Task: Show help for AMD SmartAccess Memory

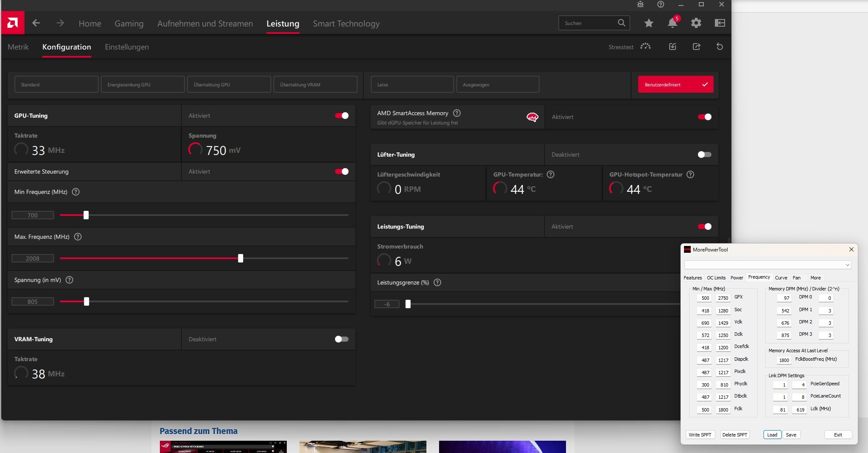Action: click(457, 113)
